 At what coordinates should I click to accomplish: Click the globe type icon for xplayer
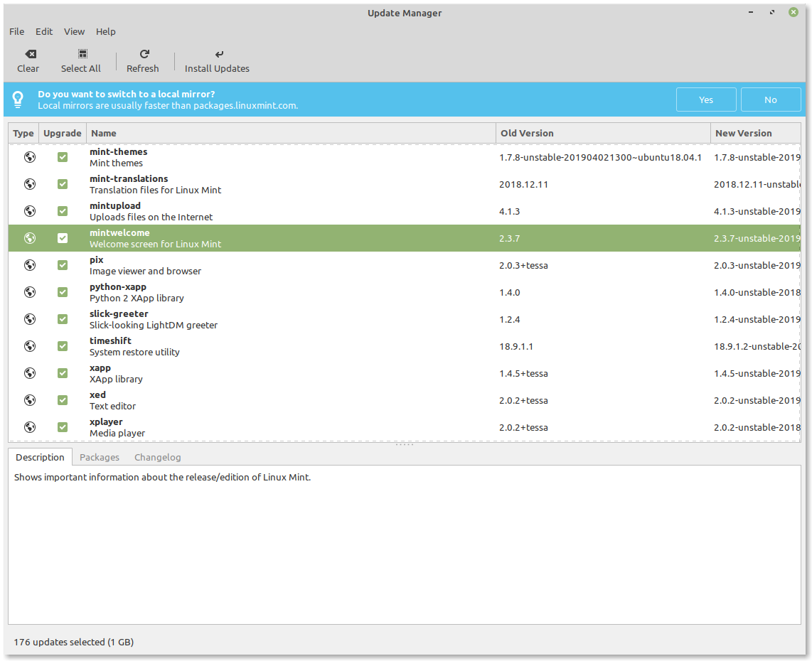point(30,426)
